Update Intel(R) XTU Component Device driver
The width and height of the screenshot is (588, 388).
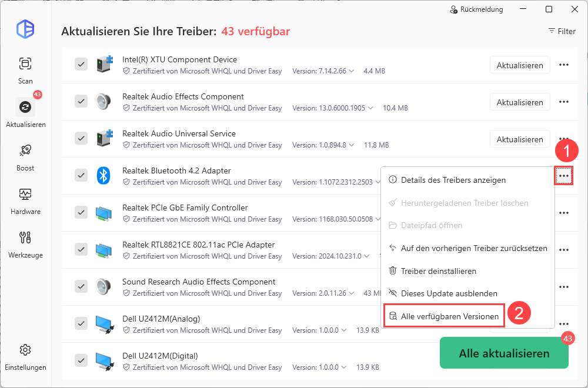coord(520,65)
